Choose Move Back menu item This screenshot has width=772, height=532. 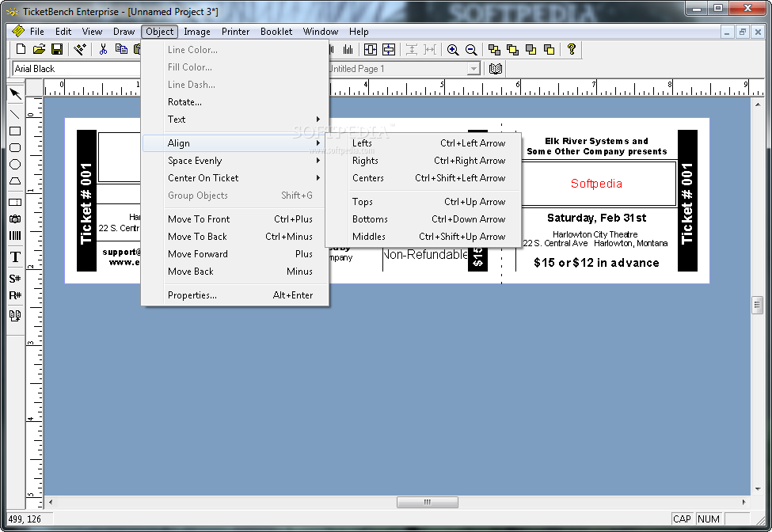click(x=235, y=272)
